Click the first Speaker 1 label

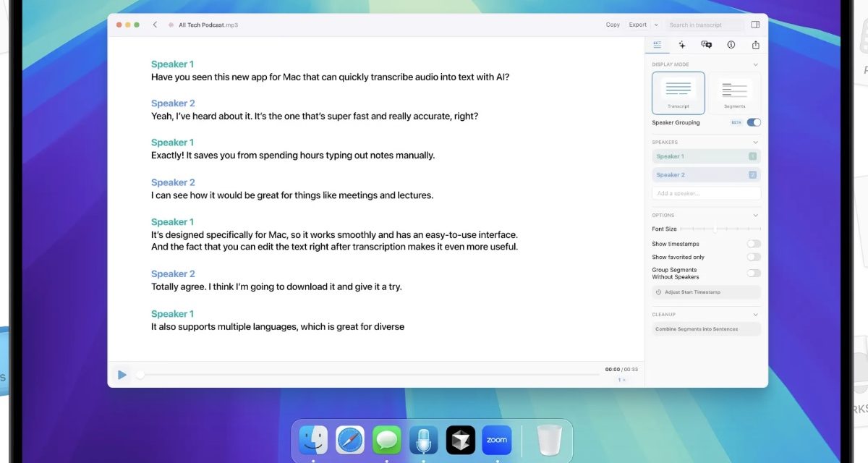pyautogui.click(x=172, y=64)
